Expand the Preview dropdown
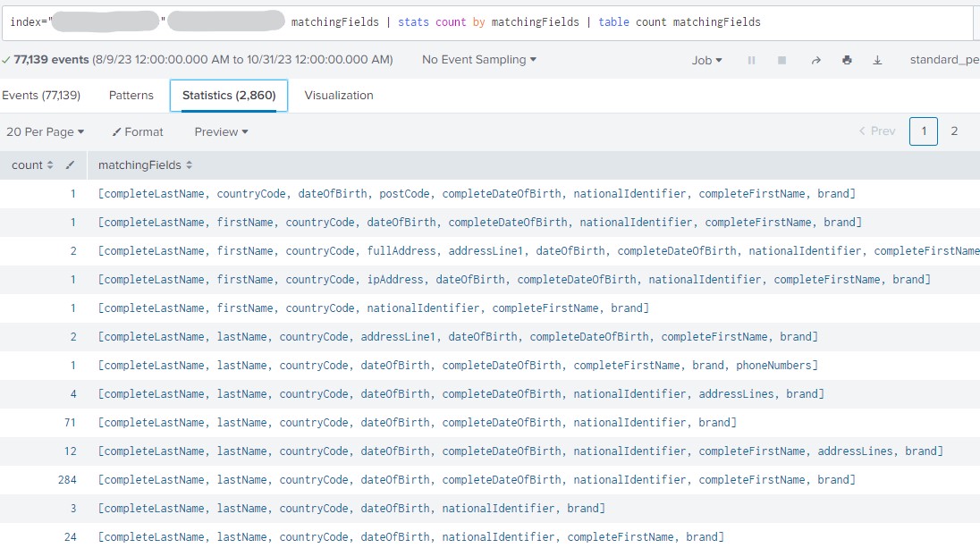Viewport: 980px width, 548px height. tap(221, 131)
